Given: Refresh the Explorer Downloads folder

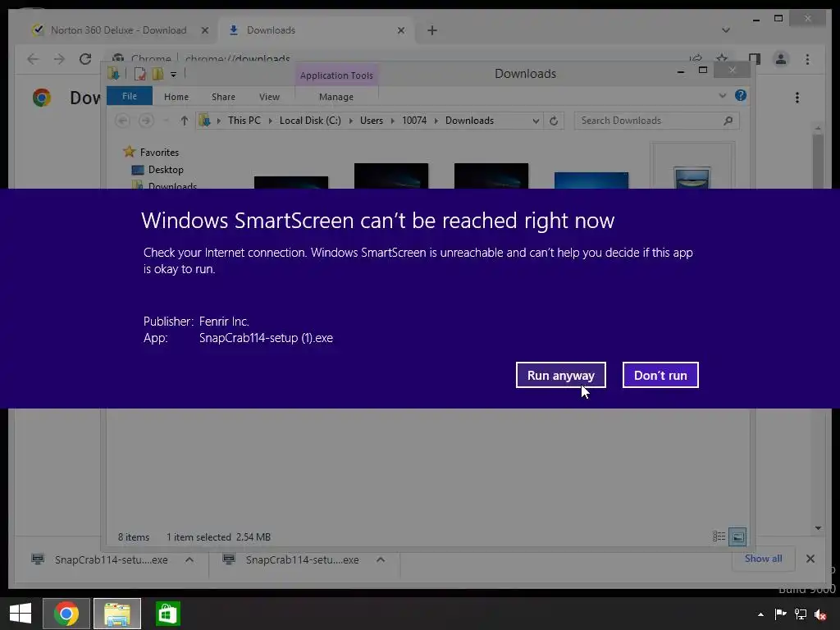Looking at the screenshot, I should point(554,121).
